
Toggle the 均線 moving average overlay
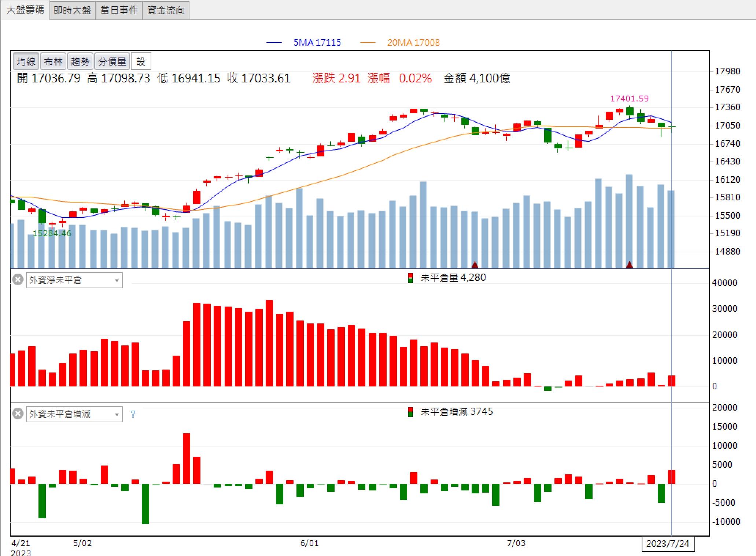26,62
